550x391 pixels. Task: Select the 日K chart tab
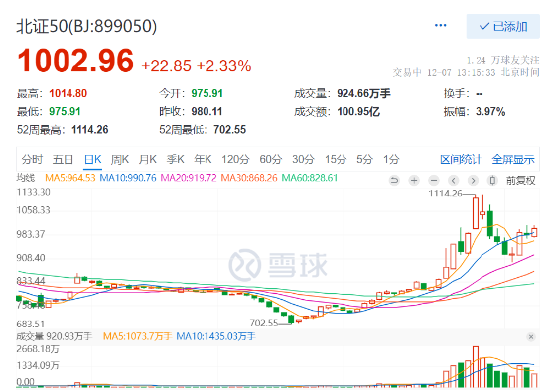click(x=93, y=160)
